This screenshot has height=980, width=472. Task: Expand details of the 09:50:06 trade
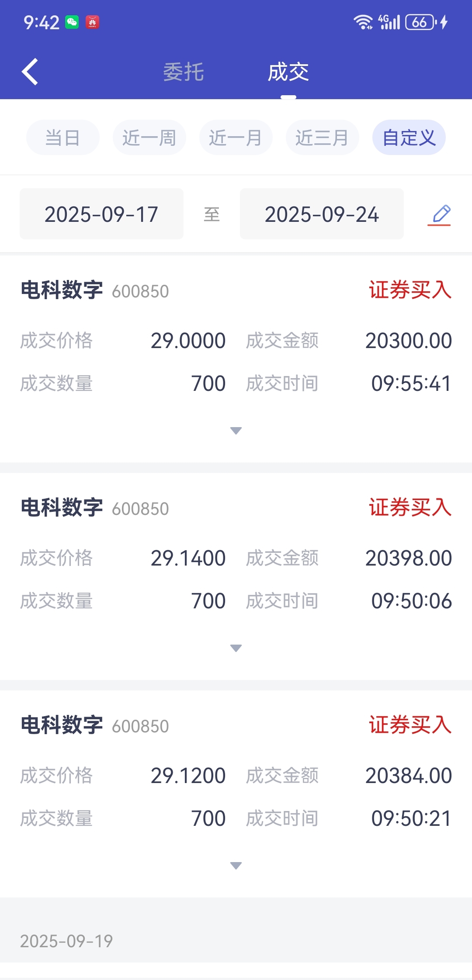click(236, 648)
